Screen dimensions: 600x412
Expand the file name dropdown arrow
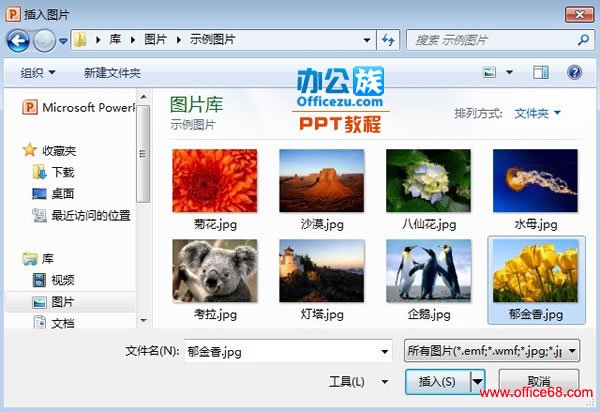(x=385, y=351)
